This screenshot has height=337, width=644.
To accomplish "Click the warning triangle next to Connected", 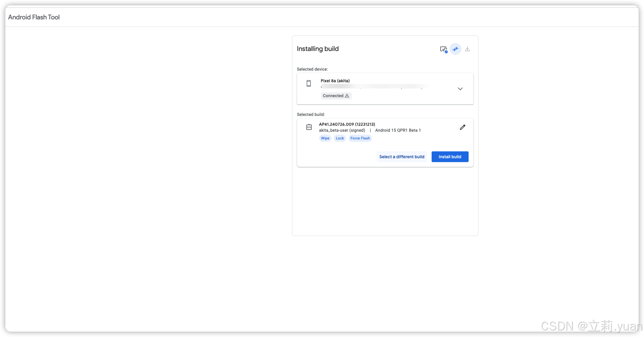I will [x=347, y=96].
